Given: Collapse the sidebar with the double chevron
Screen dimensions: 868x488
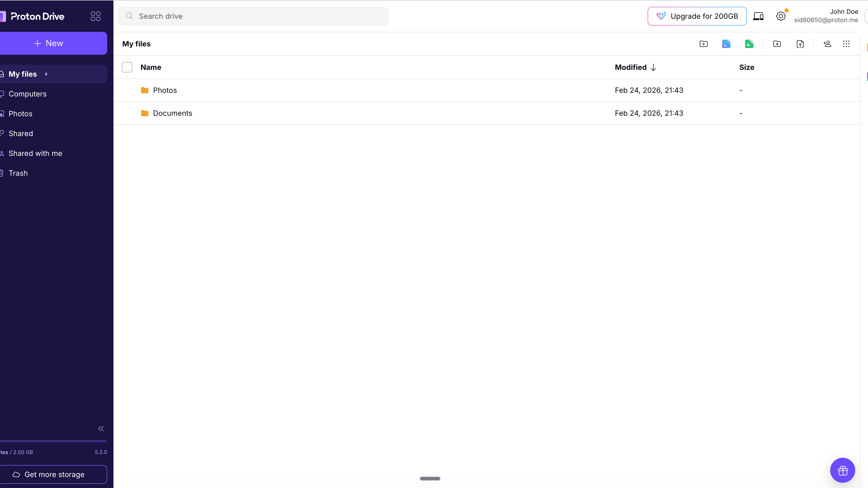Looking at the screenshot, I should click(x=101, y=428).
